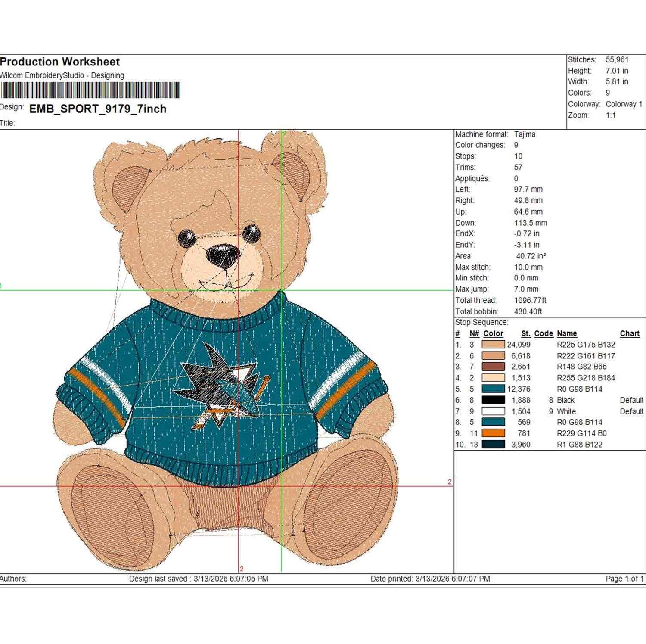Select the design name "EMB_SPORT_9179_7inch"

click(x=98, y=109)
